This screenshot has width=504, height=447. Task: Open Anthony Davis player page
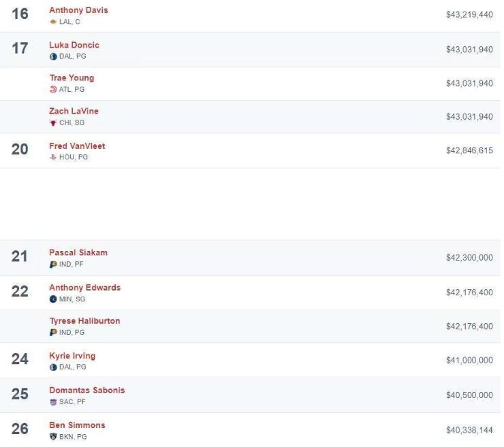pyautogui.click(x=78, y=10)
